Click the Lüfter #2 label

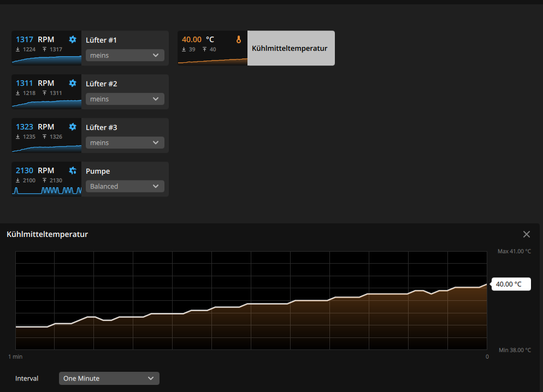point(102,84)
